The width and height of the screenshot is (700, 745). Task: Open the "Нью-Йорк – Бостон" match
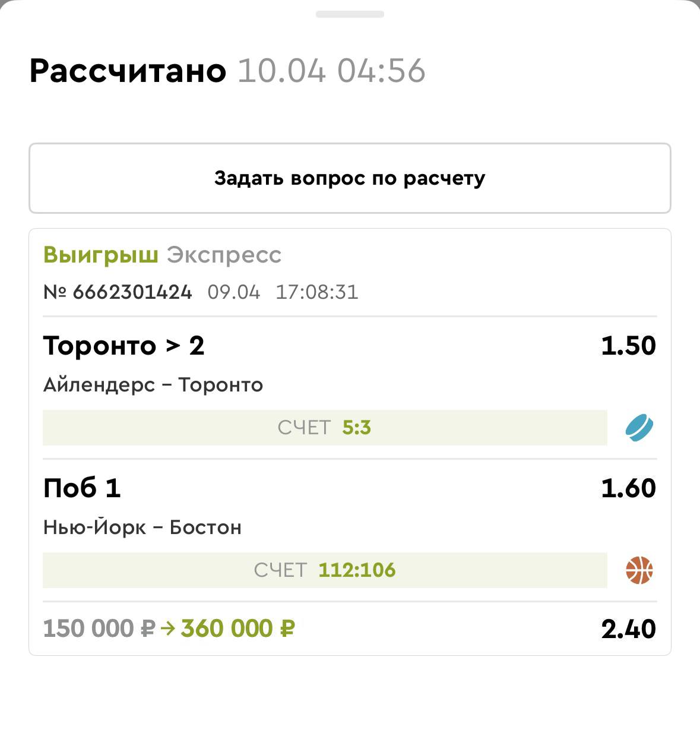click(142, 528)
